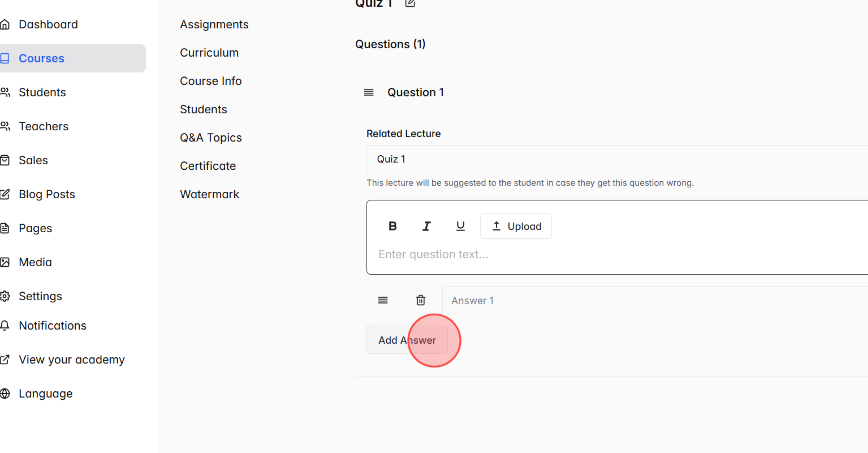The image size is (868, 453).
Task: Select Courses in the sidebar
Action: coord(41,58)
